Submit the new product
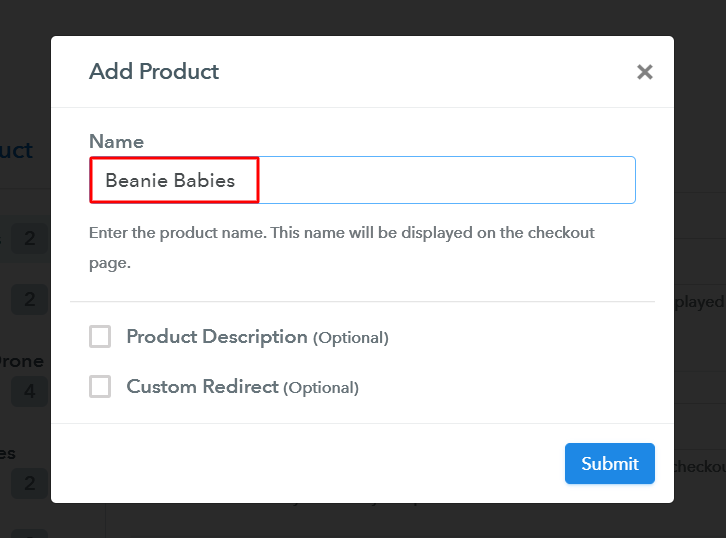This screenshot has height=538, width=726. (x=609, y=463)
